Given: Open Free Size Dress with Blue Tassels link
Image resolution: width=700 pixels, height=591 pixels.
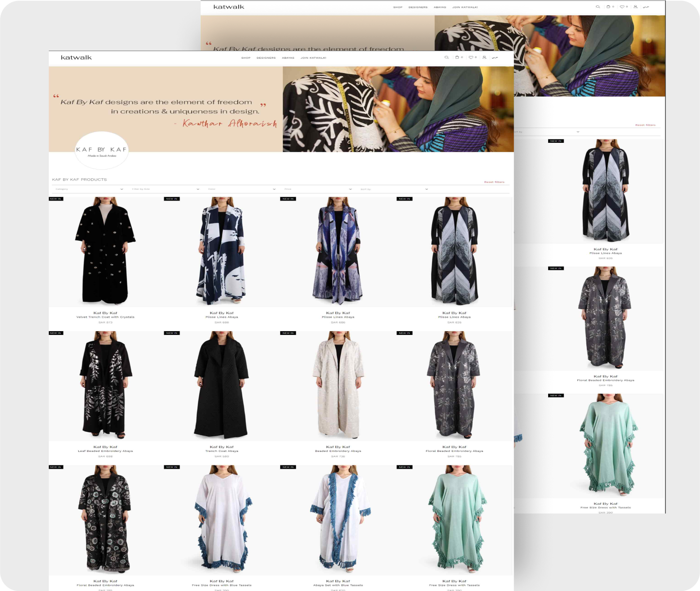Looking at the screenshot, I should tap(222, 585).
